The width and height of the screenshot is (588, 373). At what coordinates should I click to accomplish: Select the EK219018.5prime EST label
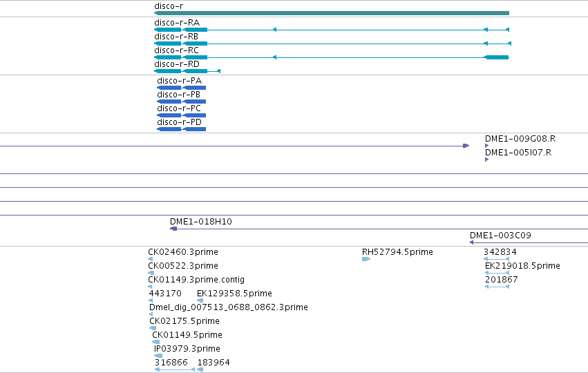pyautogui.click(x=522, y=266)
